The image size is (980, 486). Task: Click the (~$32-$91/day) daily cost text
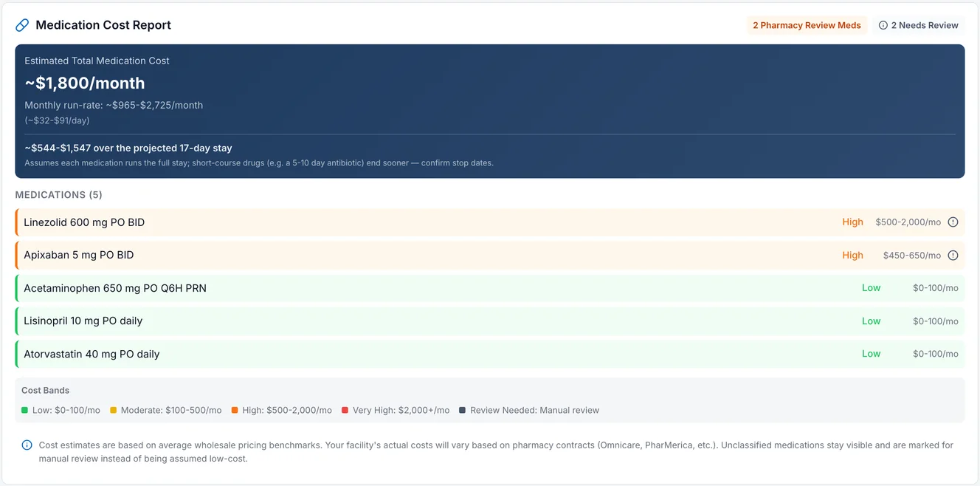pos(57,120)
